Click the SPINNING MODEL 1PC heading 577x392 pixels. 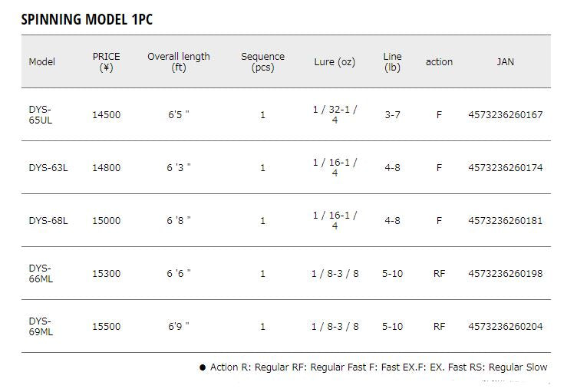click(x=87, y=19)
